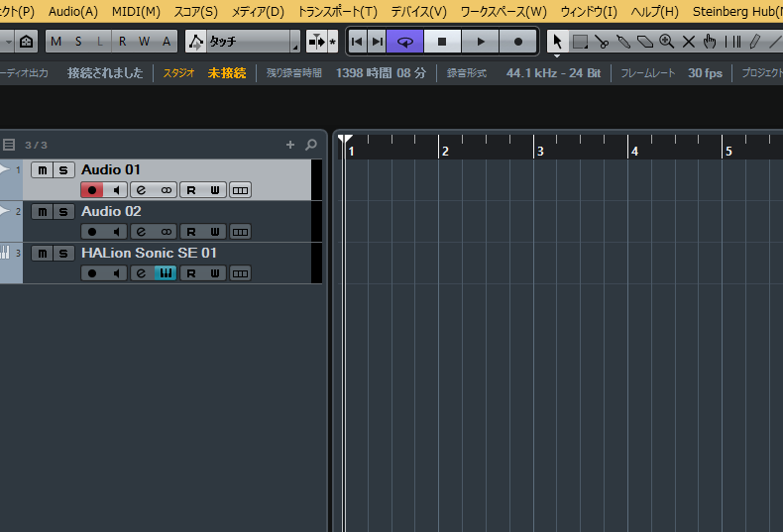Screen dimensions: 783x532
Task: Enable Read automation on Audio 01
Action: click(190, 190)
